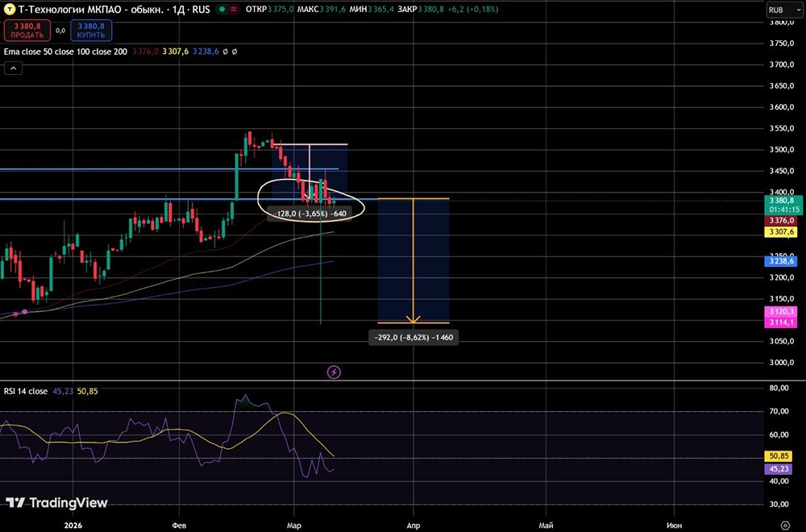Click the +6,2 (+0,18%) change value
Image resolution: width=806 pixels, height=532 pixels.
(473, 9)
